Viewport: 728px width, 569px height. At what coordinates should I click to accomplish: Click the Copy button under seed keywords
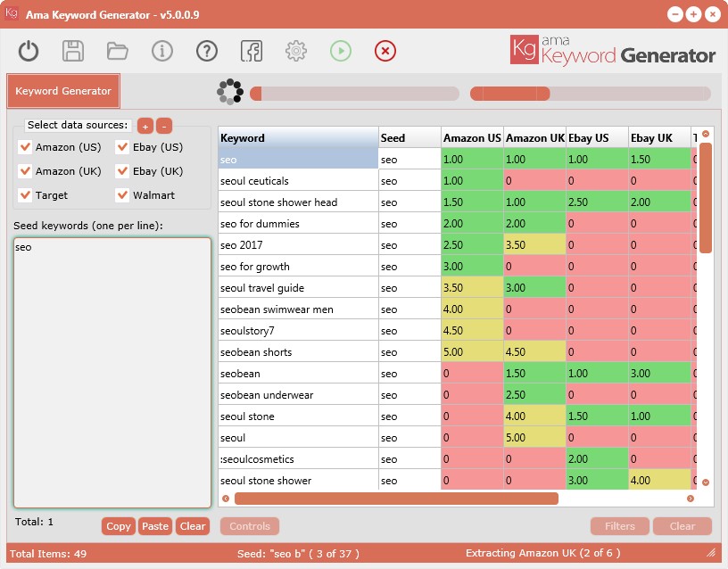(x=119, y=526)
